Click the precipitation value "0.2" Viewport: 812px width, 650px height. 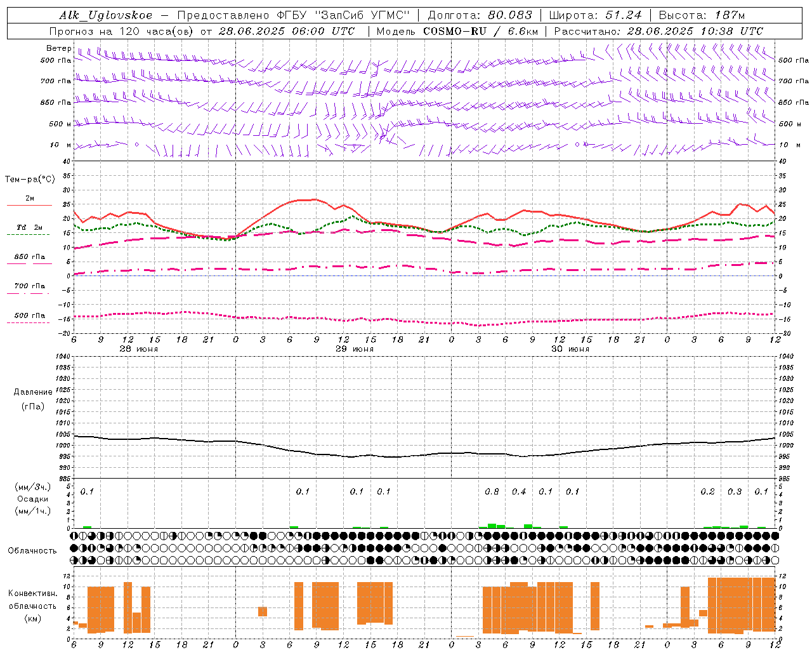pos(707,491)
